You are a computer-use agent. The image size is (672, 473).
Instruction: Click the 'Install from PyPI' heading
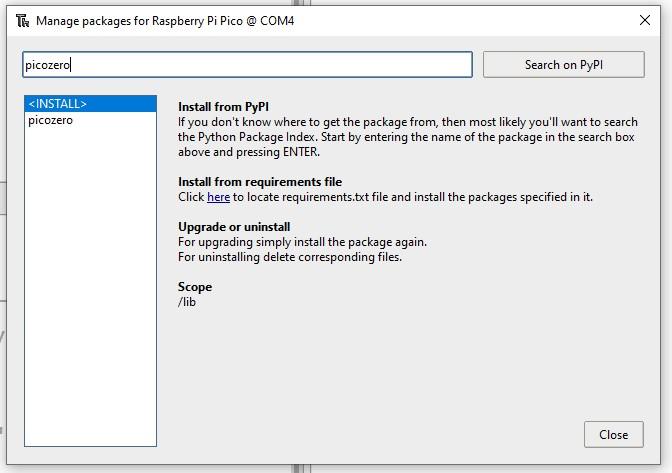pyautogui.click(x=223, y=107)
